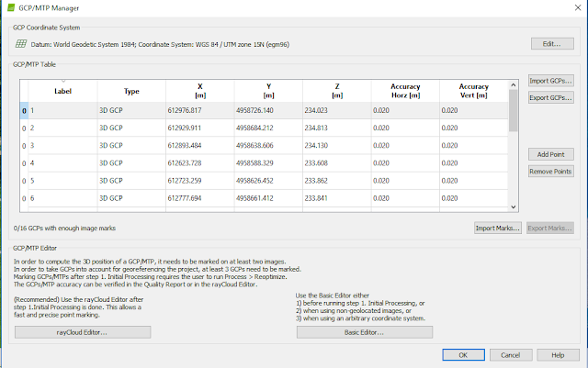Open the Basic Editor
The image size is (588, 368).
365,332
